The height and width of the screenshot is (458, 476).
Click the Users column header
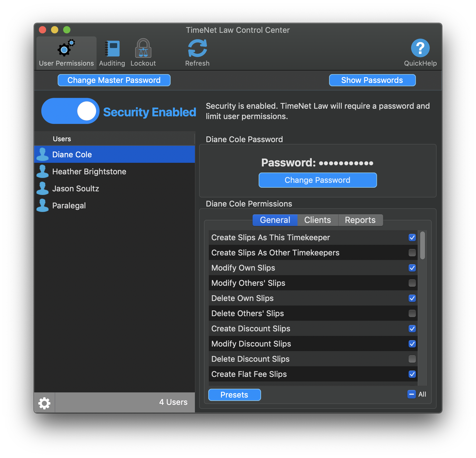pos(114,139)
